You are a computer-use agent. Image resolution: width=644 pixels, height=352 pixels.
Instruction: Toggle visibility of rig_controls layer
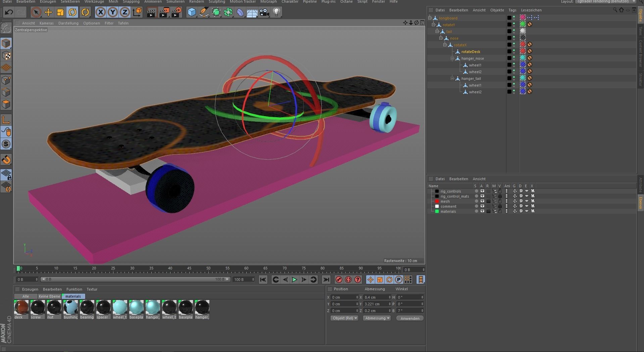click(x=482, y=191)
